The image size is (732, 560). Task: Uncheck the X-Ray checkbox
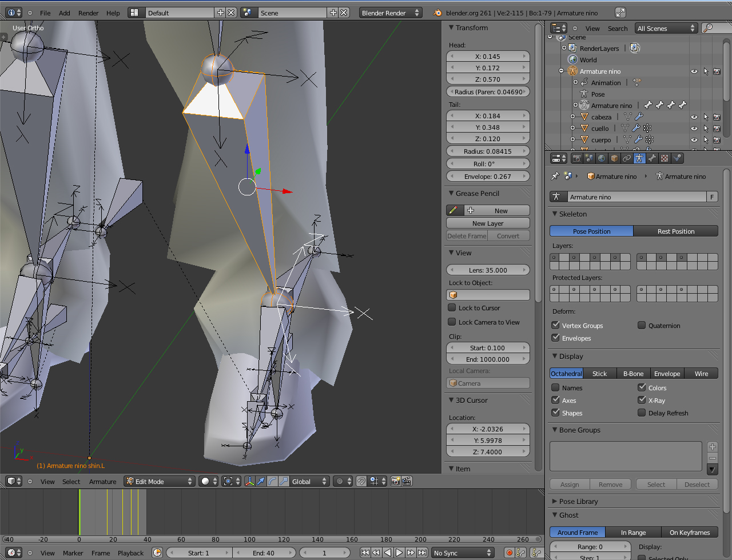(x=642, y=400)
